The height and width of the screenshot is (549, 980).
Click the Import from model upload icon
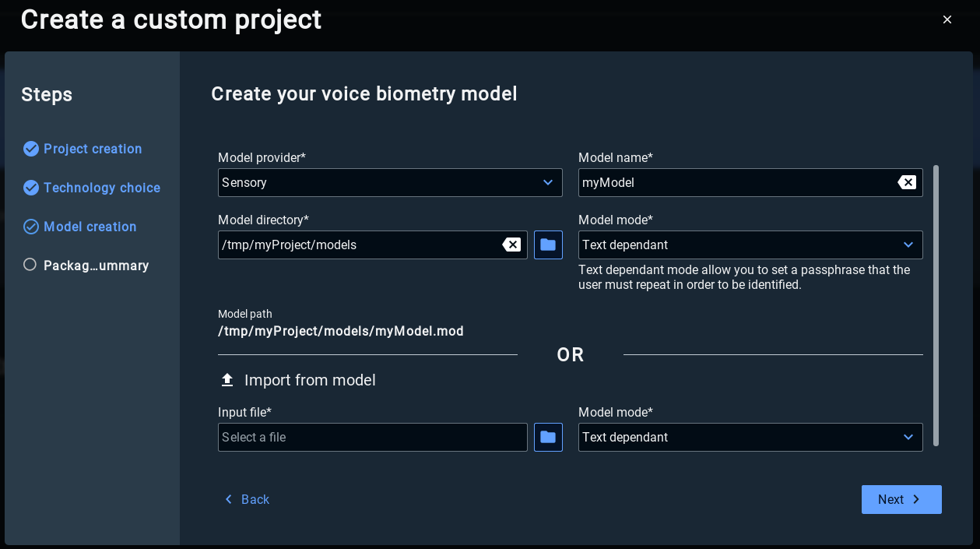(227, 380)
